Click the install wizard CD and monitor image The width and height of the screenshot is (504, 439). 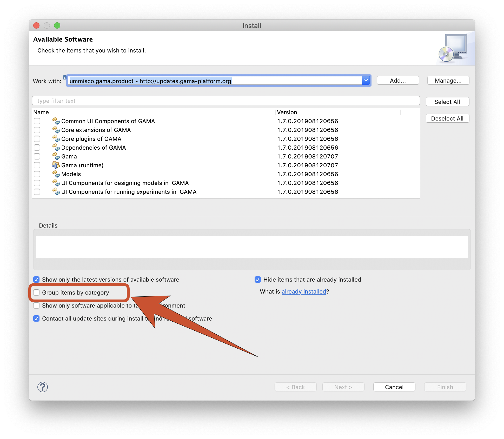tap(453, 48)
